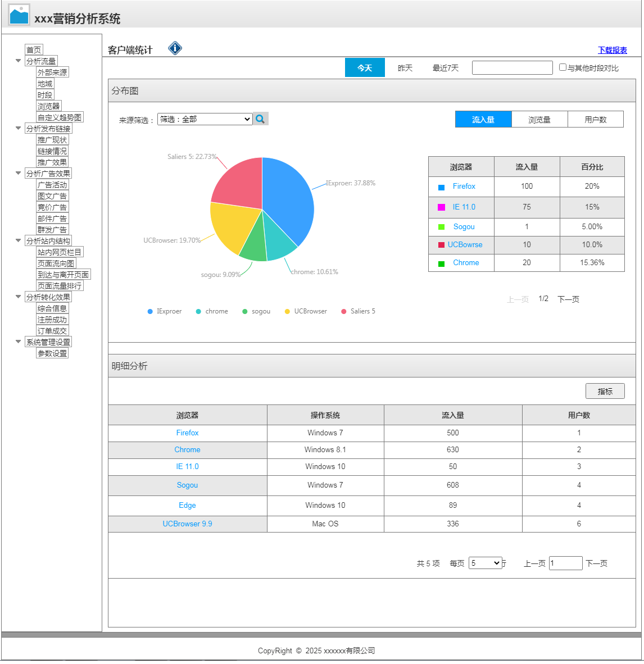Viewport: 644px width, 664px height.
Task: Click the 指标 button
Action: (x=605, y=392)
